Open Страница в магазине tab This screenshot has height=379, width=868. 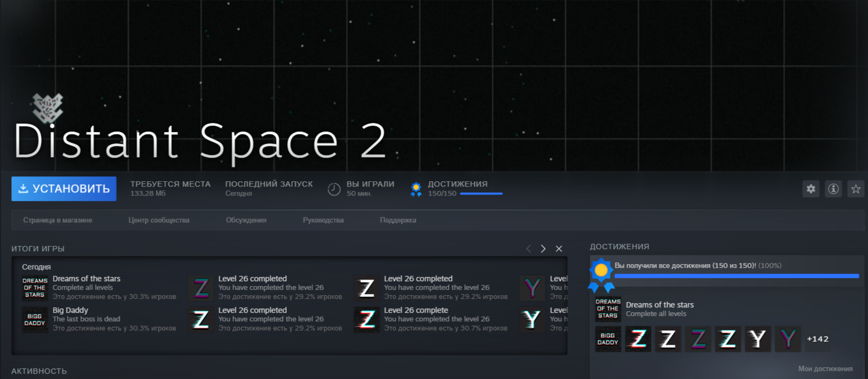pos(57,220)
